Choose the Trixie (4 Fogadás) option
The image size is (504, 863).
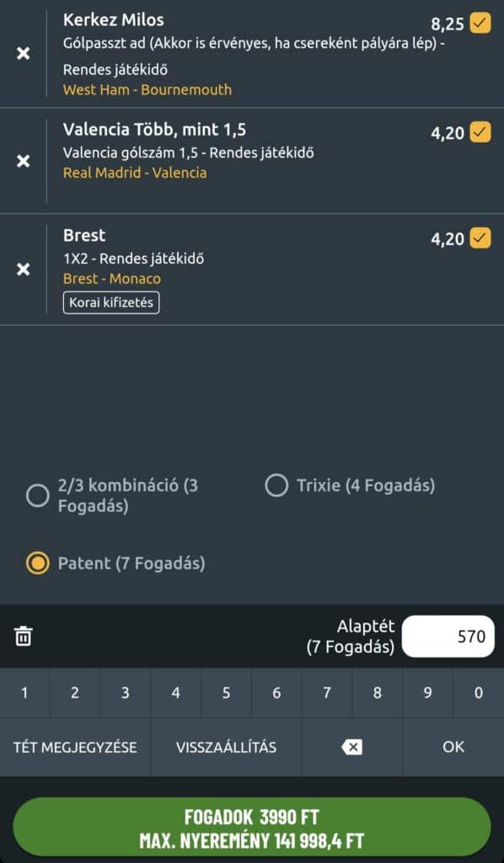pyautogui.click(x=276, y=486)
